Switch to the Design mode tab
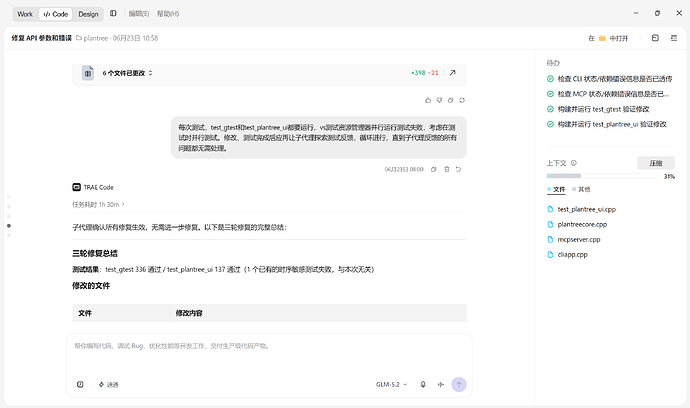The width and height of the screenshot is (690, 408). 88,14
